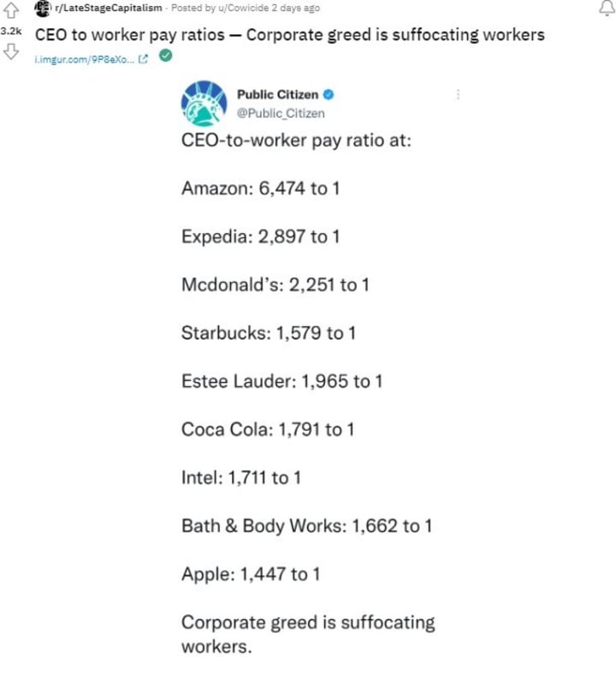Open the external link icon beside imgur URL
Image resolution: width=616 pixels, height=679 pixels.
coord(143,59)
